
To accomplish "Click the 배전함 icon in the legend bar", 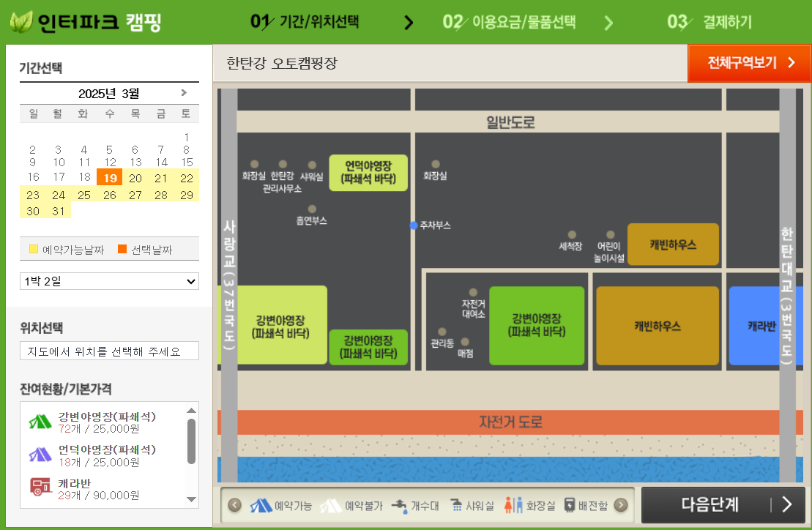I will pyautogui.click(x=570, y=504).
